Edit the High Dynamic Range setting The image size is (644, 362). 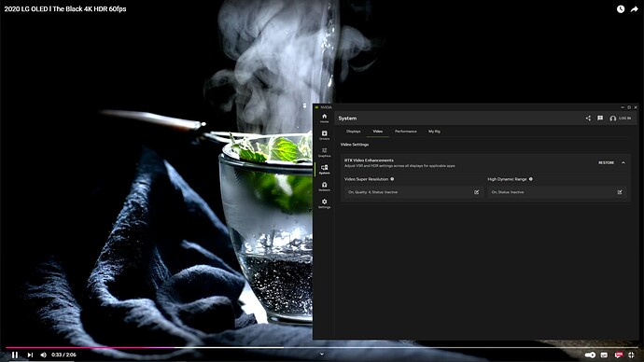[x=620, y=192]
